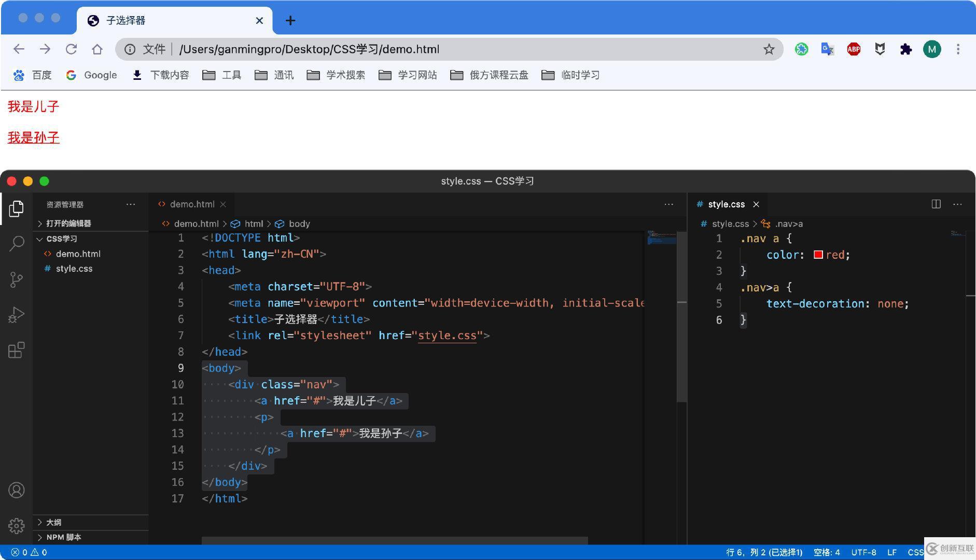Click the 行 6, 列 2 cursor position status

point(764,552)
